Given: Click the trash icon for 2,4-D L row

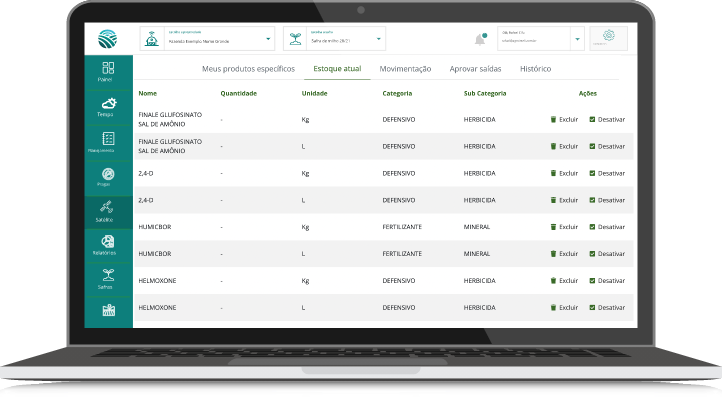Looking at the screenshot, I should (553, 200).
